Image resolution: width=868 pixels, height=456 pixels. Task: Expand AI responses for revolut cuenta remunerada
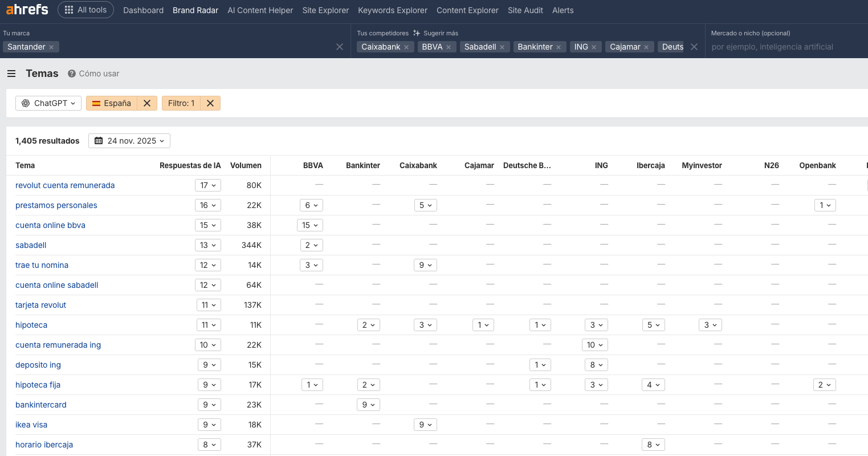208,185
